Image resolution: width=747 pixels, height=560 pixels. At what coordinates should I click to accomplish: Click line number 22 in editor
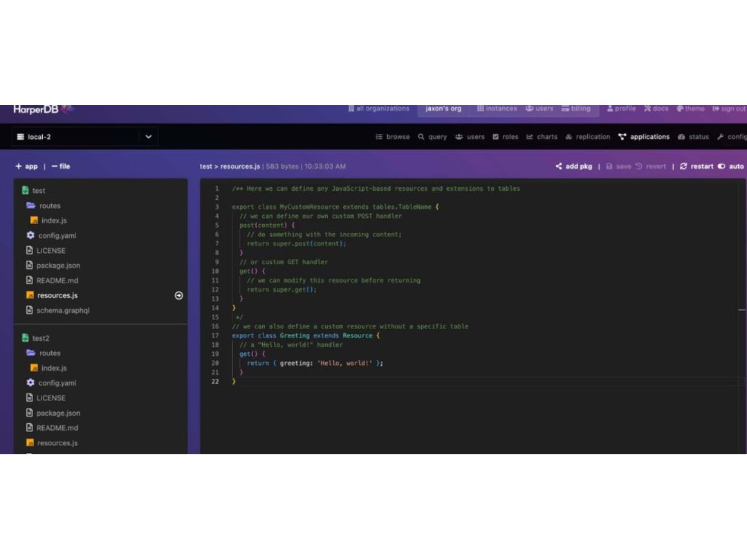tap(215, 382)
